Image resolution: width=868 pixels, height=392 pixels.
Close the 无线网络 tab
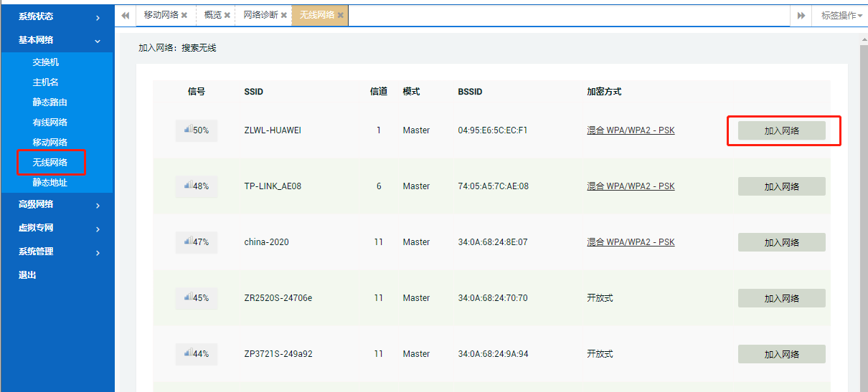click(x=340, y=15)
